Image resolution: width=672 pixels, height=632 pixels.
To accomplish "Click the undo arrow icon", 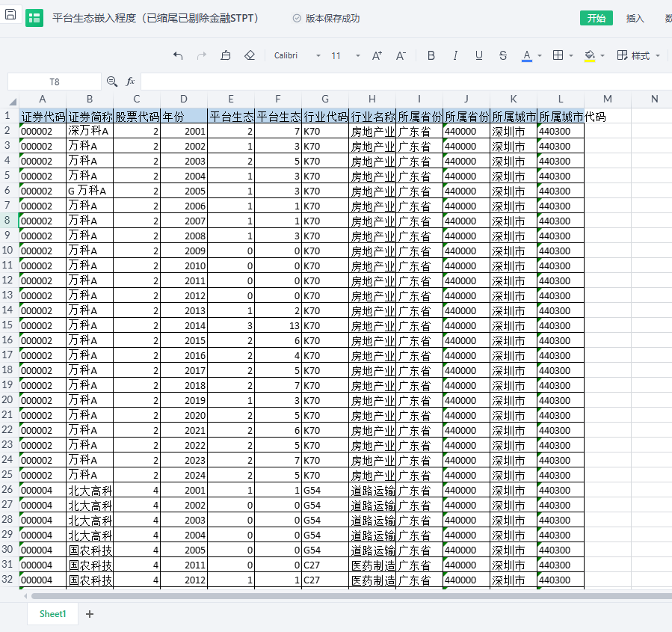I will pos(178,55).
